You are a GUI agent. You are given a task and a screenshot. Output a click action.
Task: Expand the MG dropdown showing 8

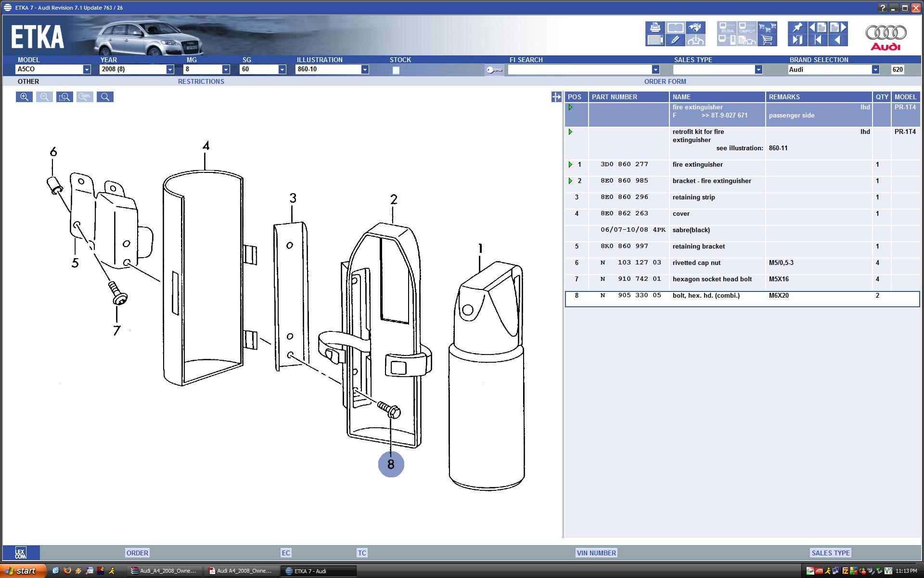tap(226, 69)
